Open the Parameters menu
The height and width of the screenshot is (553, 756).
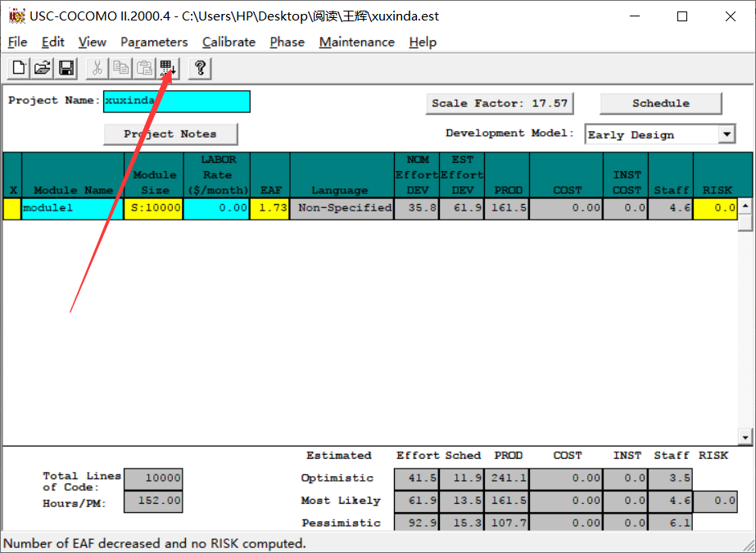point(154,42)
